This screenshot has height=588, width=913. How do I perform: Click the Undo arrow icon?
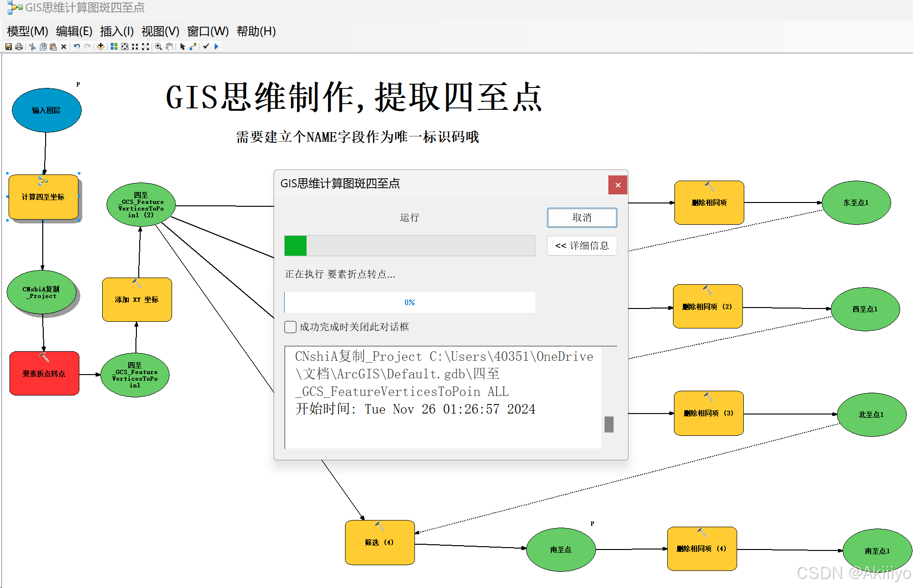click(77, 47)
